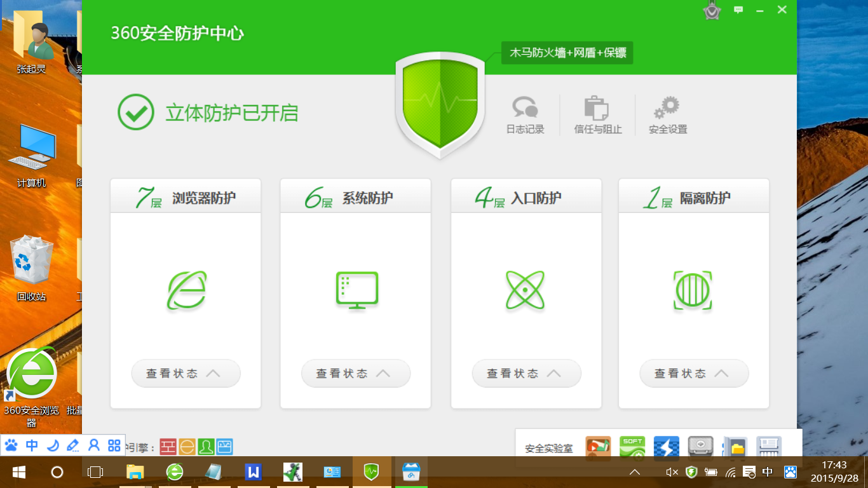Open the first aid kit tool in 安全实验室
Image resolution: width=868 pixels, height=488 pixels.
pos(699,447)
